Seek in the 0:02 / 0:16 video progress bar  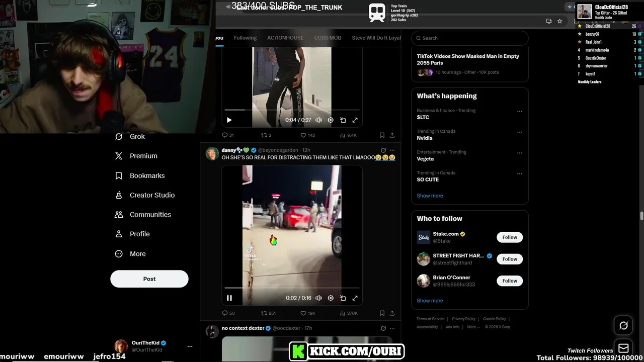(x=292, y=288)
